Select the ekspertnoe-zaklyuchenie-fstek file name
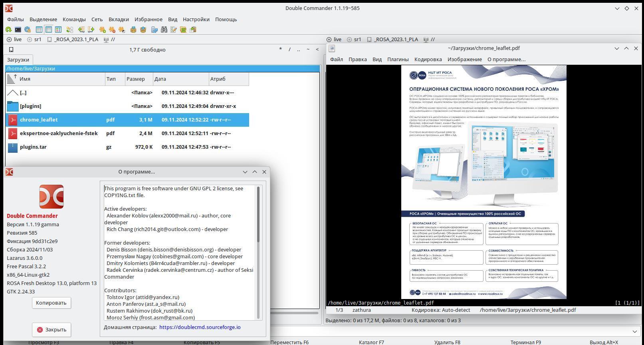Screen dimensions: 644x345 [x=59, y=134]
